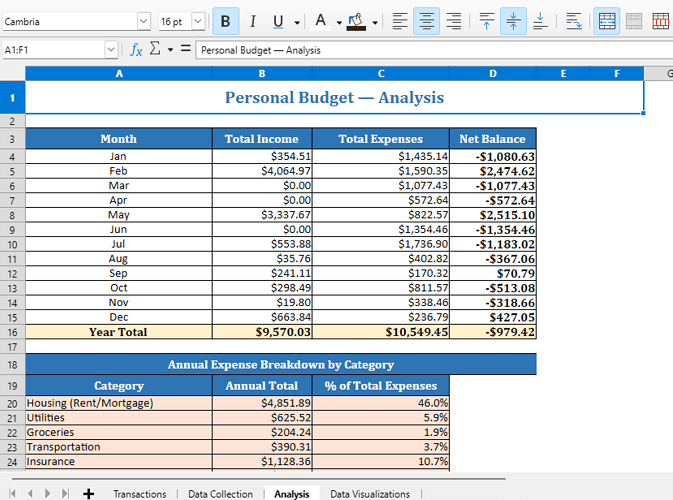Select the Analysis sheet tab
This screenshot has width=673, height=500.
tap(292, 494)
